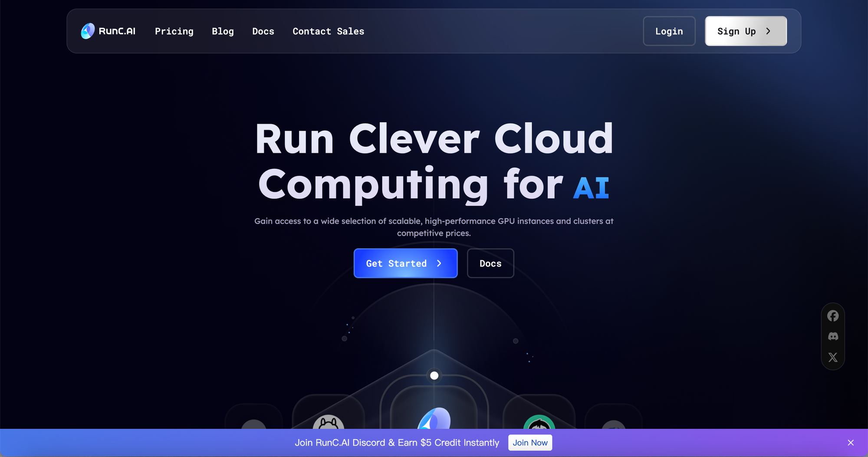
Task: Select Contact Sales in the navbar
Action: [x=328, y=31]
